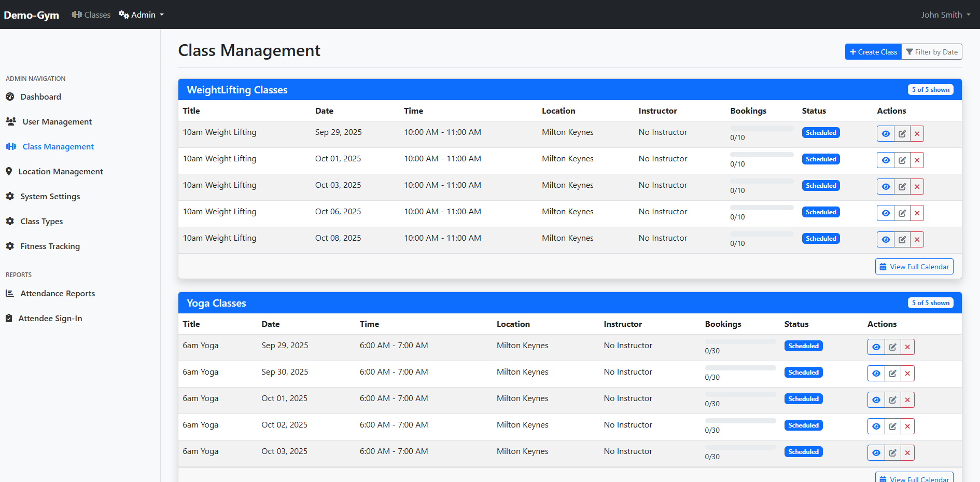Open View Full Calendar for WeightLifting

914,267
